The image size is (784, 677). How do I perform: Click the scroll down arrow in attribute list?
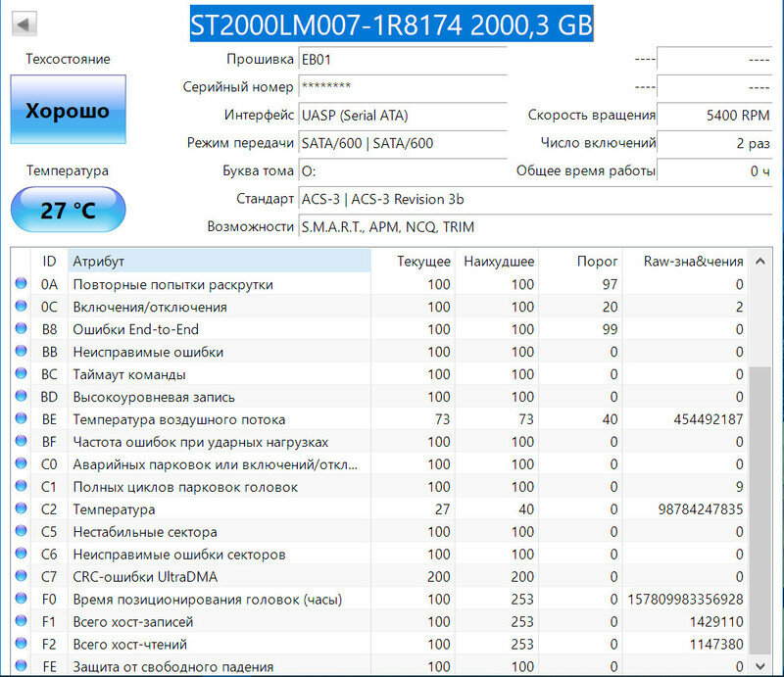[760, 665]
